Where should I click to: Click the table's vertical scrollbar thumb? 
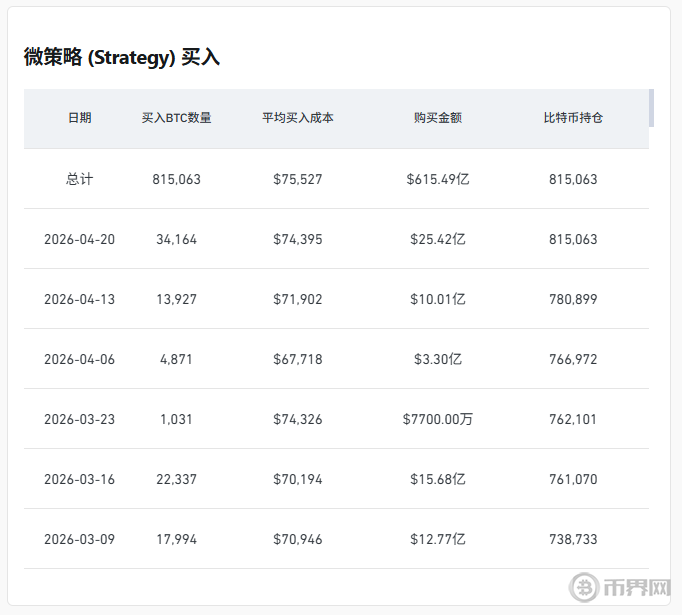point(651,108)
